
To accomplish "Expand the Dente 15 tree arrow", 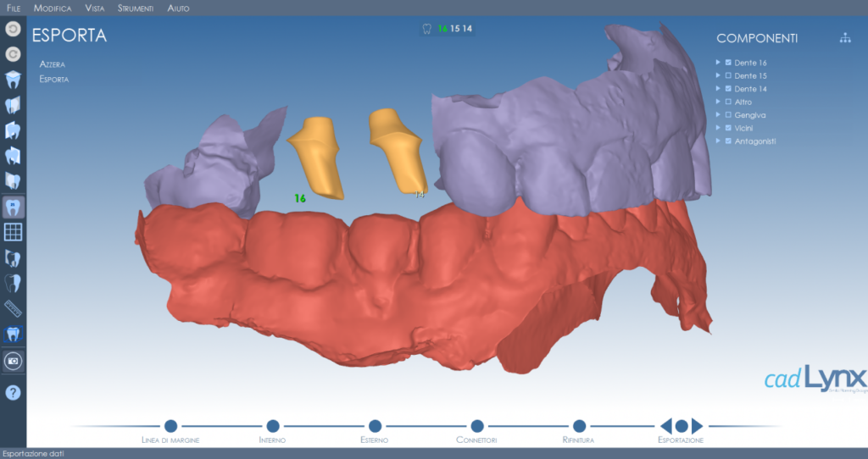I will click(x=718, y=75).
